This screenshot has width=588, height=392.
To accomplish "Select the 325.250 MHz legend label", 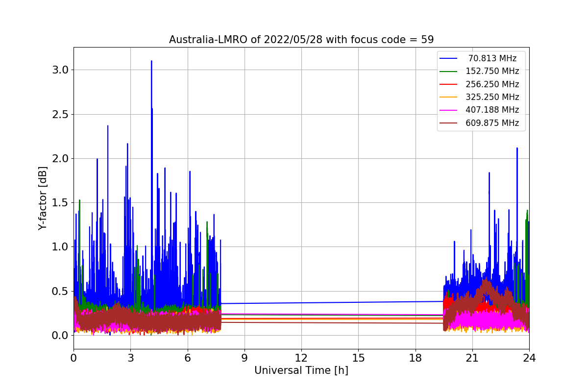I will [x=492, y=97].
